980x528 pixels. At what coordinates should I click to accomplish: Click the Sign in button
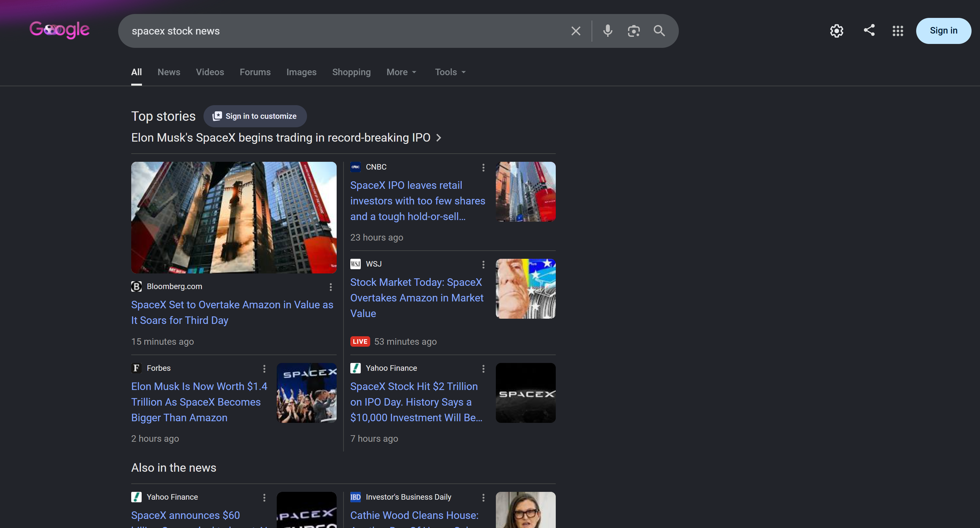coord(944,31)
